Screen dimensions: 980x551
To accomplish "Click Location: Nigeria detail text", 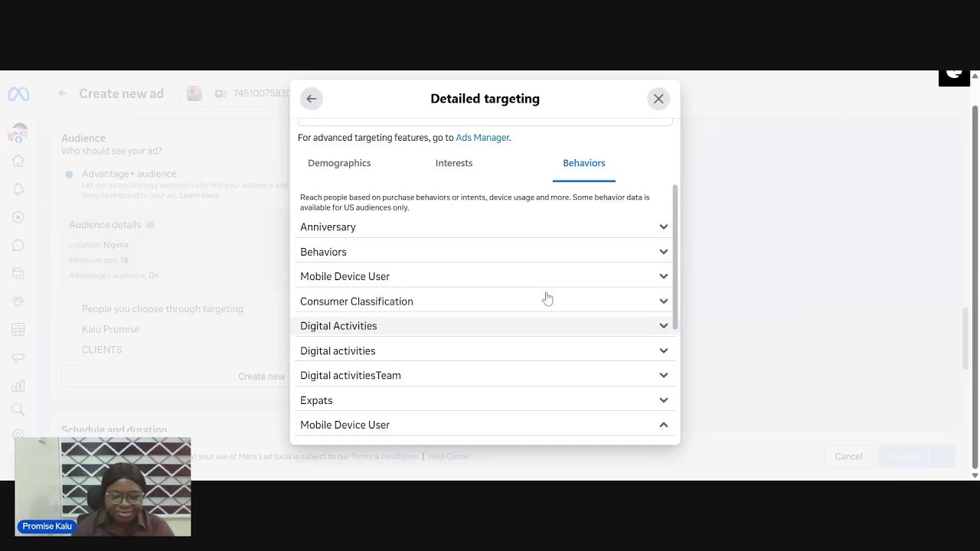I will pos(99,245).
